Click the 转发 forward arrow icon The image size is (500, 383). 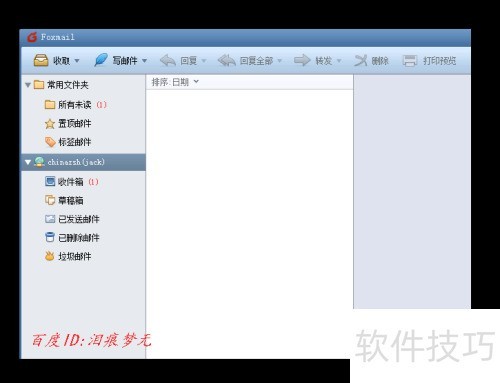tap(302, 60)
